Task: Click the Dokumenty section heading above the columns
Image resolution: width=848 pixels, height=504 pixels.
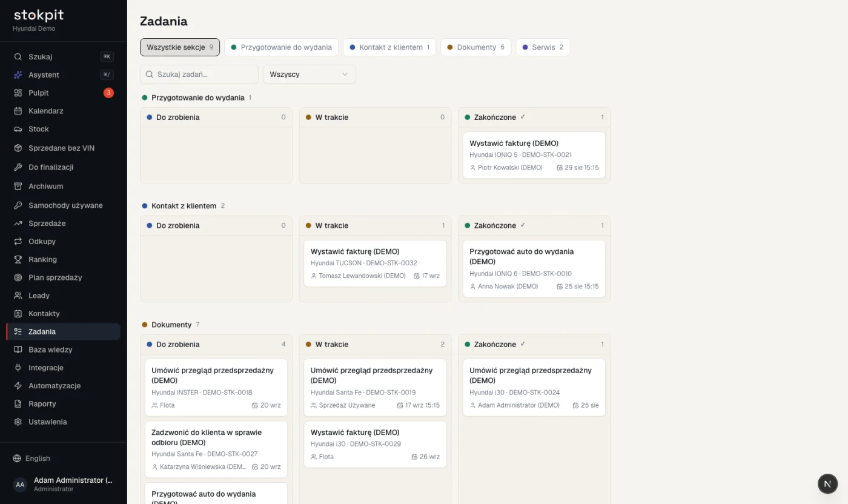Action: tap(171, 325)
